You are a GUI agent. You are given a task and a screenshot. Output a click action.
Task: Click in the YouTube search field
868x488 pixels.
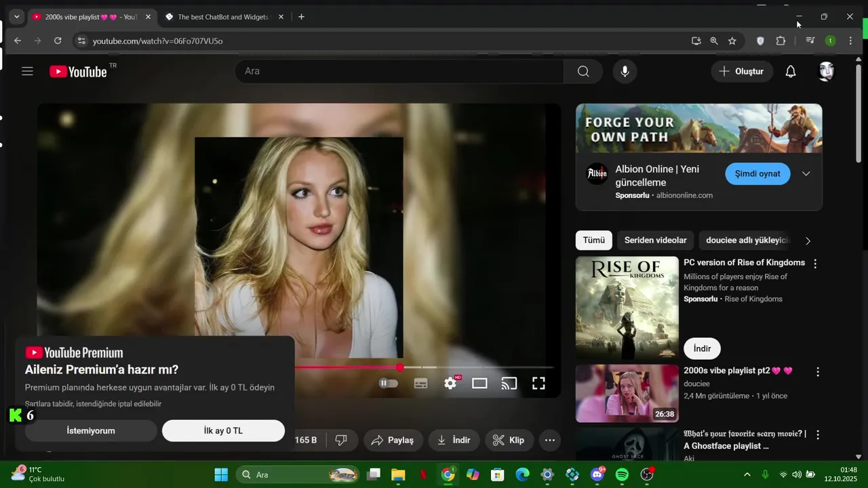click(x=400, y=71)
